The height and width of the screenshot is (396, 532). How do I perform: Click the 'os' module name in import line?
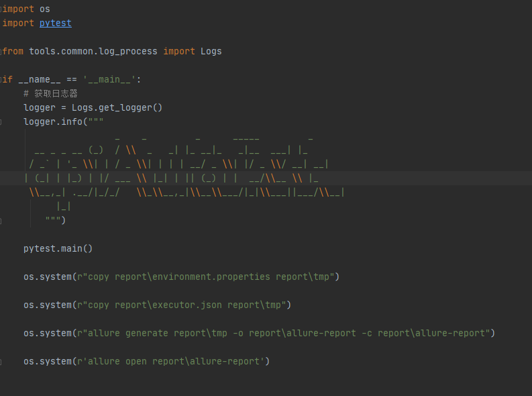coord(44,9)
